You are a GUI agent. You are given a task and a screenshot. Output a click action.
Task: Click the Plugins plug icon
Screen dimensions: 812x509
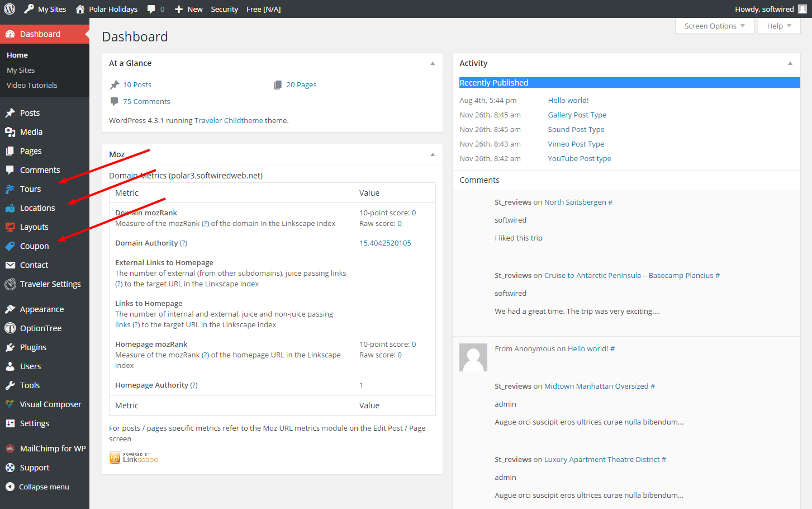(10, 347)
